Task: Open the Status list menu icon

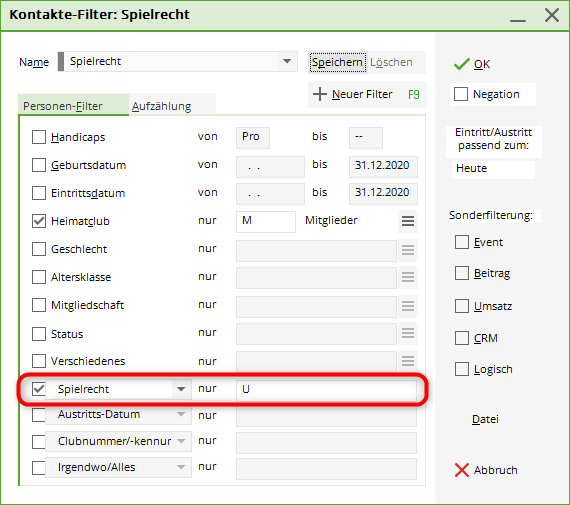Action: pyautogui.click(x=408, y=333)
